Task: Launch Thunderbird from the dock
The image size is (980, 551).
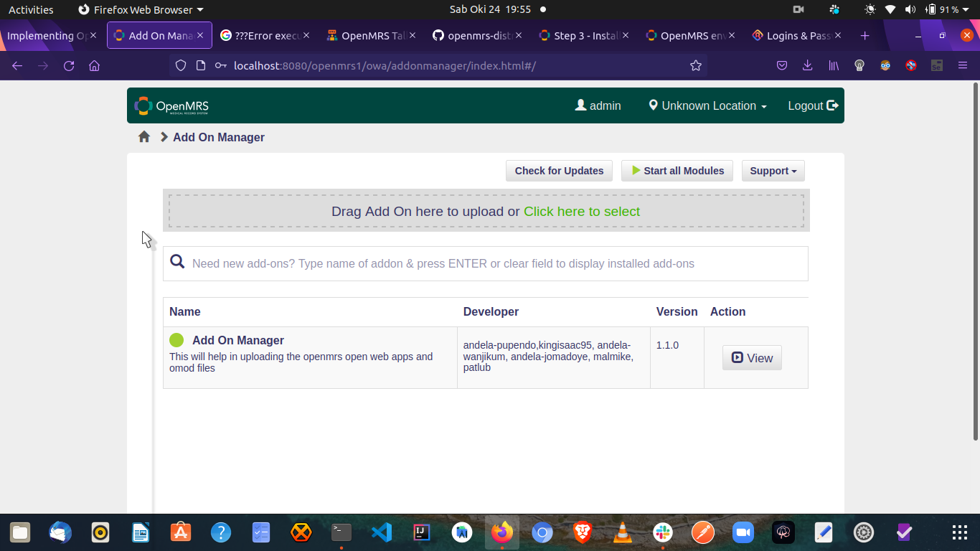Action: point(60,532)
